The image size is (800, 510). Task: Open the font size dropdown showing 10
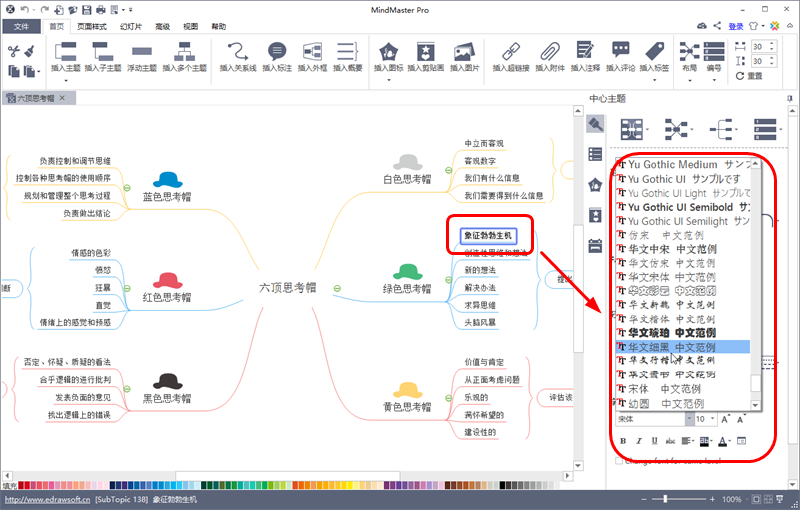pos(713,419)
